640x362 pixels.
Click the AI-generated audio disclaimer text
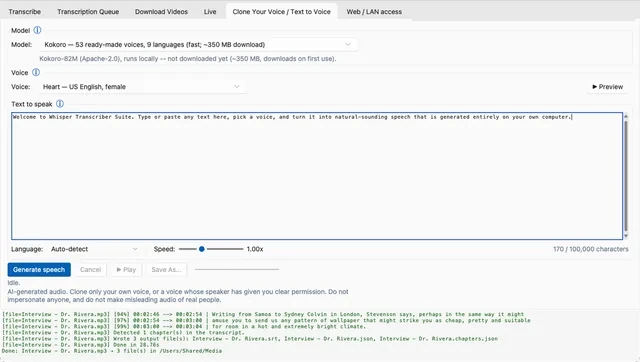pyautogui.click(x=178, y=295)
